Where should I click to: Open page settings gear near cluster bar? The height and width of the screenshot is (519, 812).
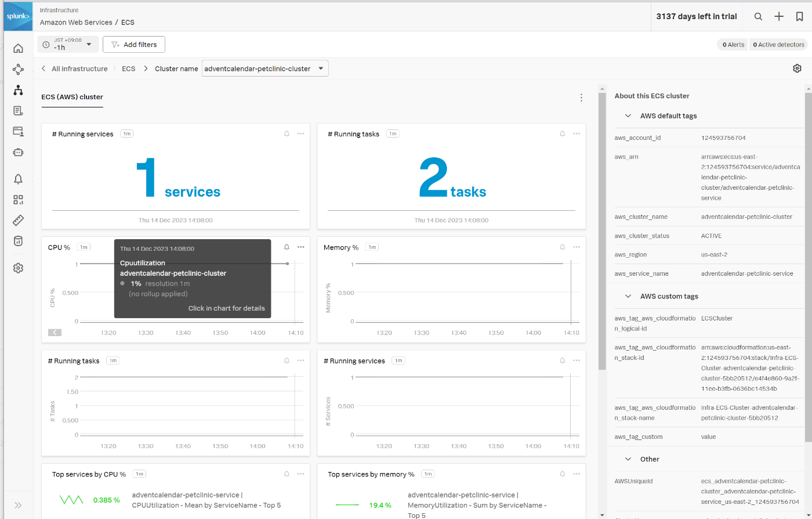pyautogui.click(x=797, y=69)
